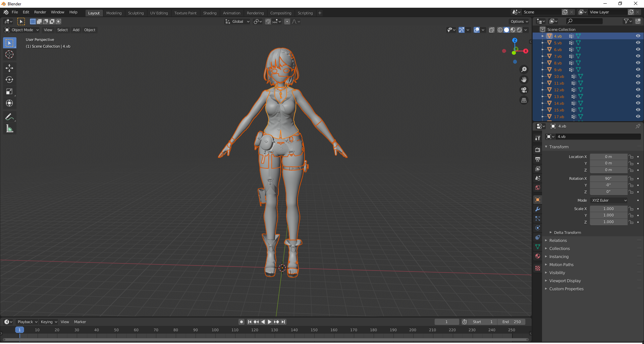Select the Cursor tool
Screen dimensions: 644x344
(x=9, y=55)
